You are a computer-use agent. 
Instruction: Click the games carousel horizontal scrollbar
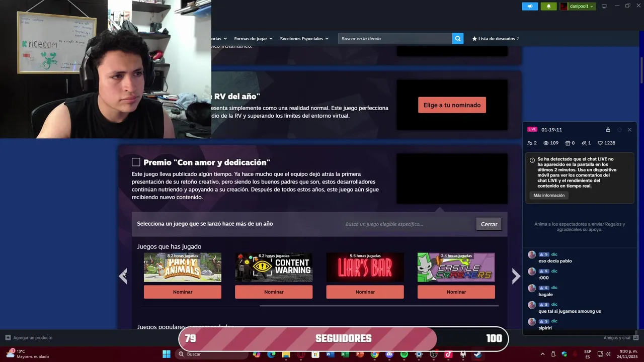tap(379, 306)
